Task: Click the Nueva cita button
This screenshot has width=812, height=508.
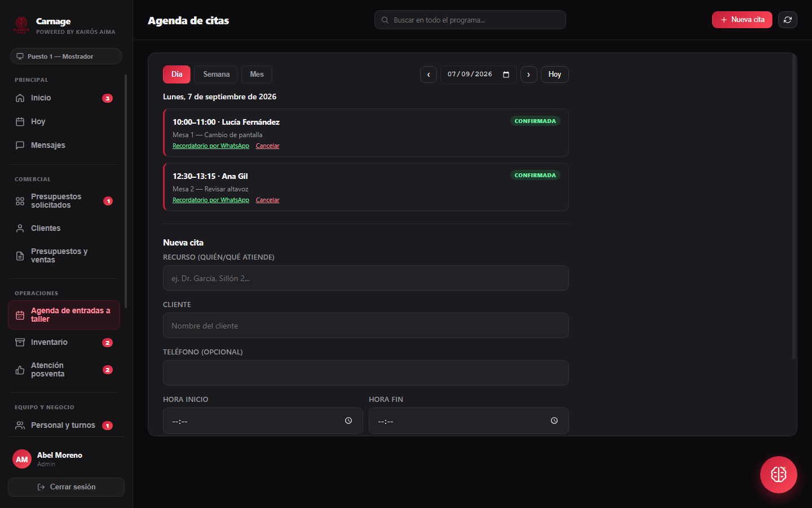Action: click(x=742, y=20)
